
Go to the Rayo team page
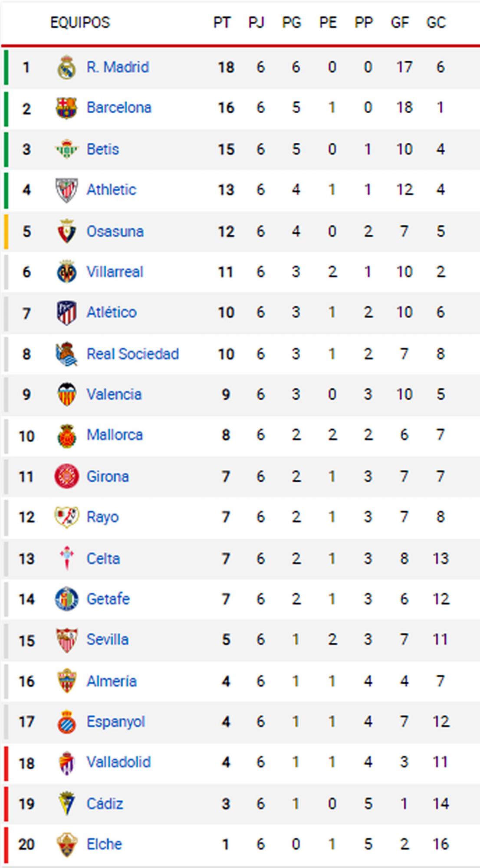[x=102, y=517]
